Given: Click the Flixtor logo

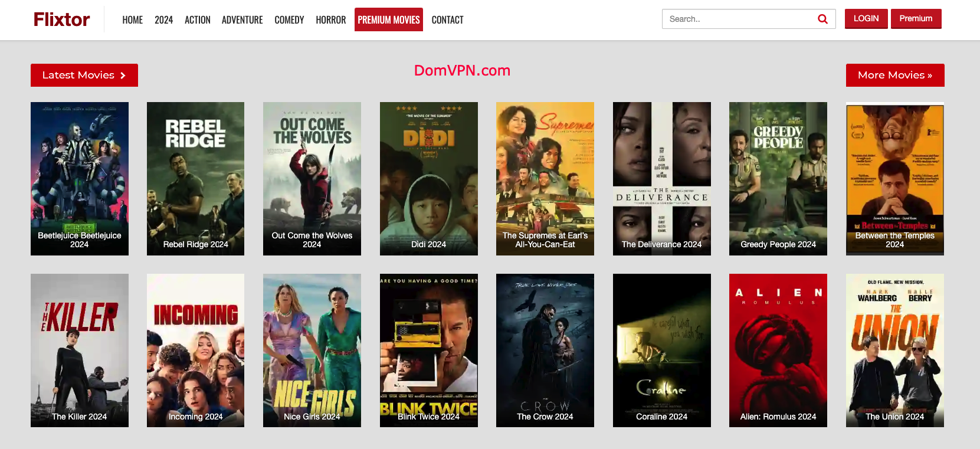Looking at the screenshot, I should coord(61,19).
